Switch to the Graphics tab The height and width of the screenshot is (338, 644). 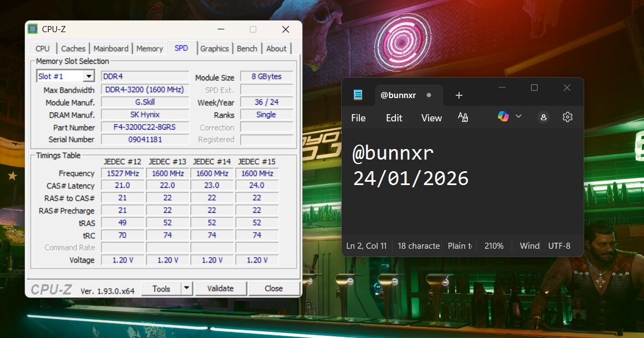coord(214,49)
